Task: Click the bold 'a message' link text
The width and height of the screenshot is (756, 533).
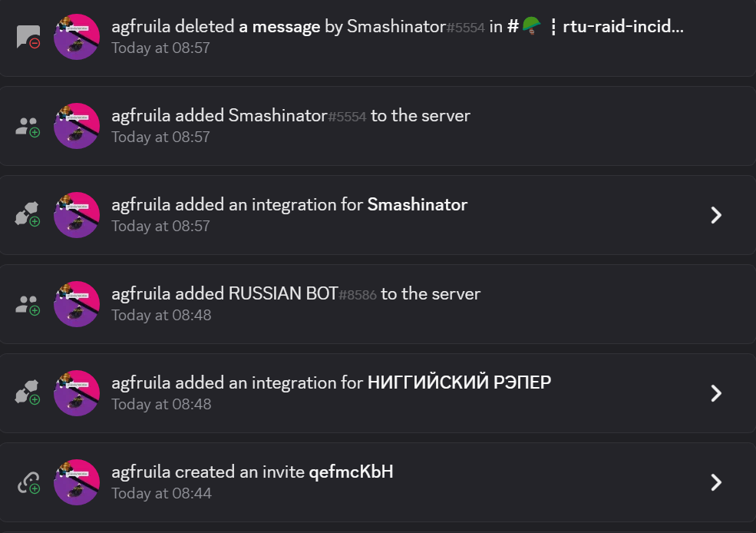Action: pos(279,27)
